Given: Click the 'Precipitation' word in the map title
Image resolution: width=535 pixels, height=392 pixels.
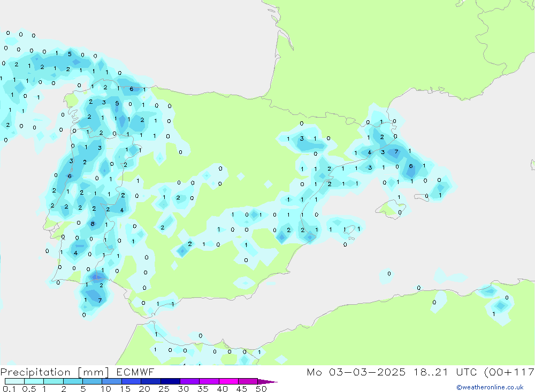Looking at the screenshot, I should [x=35, y=372].
